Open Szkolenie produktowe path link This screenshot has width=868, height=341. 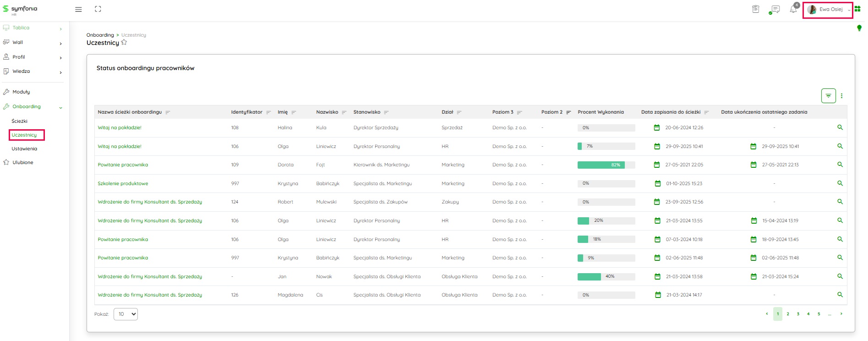123,183
